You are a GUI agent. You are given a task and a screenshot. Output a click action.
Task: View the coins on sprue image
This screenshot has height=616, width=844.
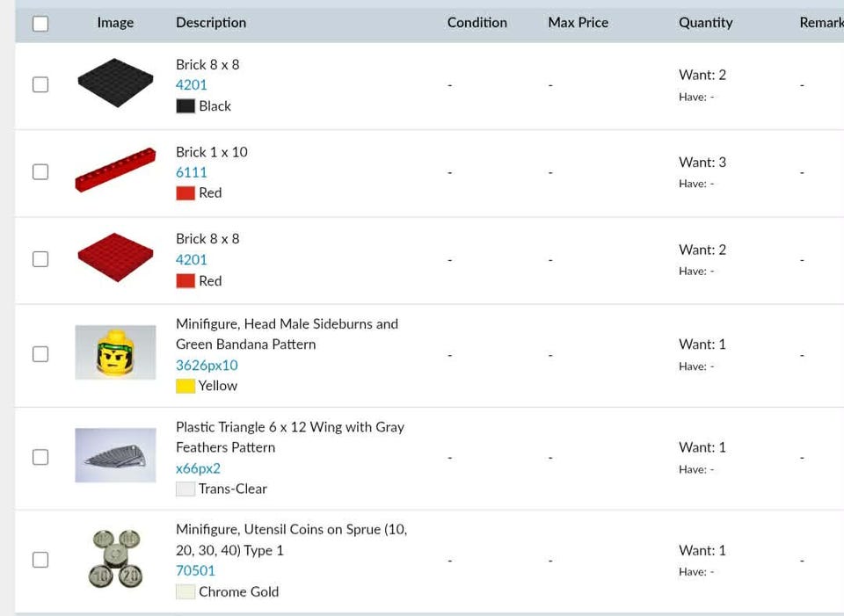tap(115, 558)
